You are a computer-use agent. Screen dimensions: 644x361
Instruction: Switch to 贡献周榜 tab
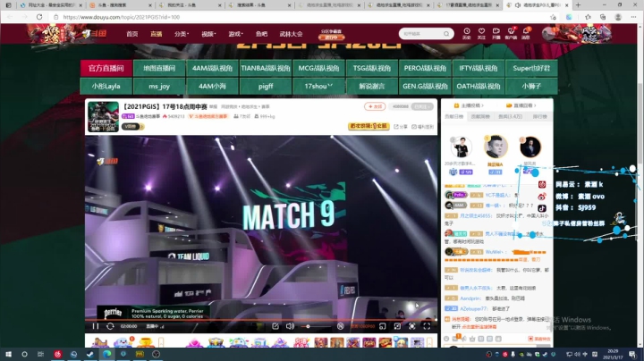coord(480,116)
